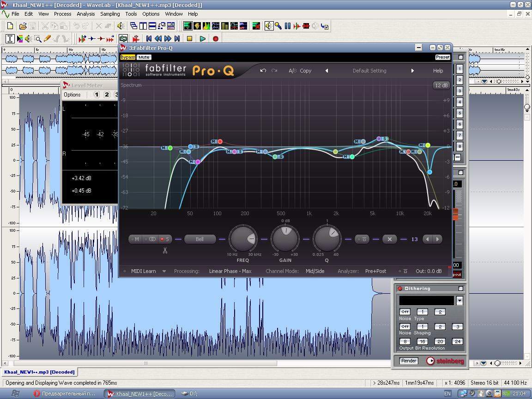532x399 pixels.
Task: Toggle the A/B comparison switch
Action: pyautogui.click(x=292, y=71)
